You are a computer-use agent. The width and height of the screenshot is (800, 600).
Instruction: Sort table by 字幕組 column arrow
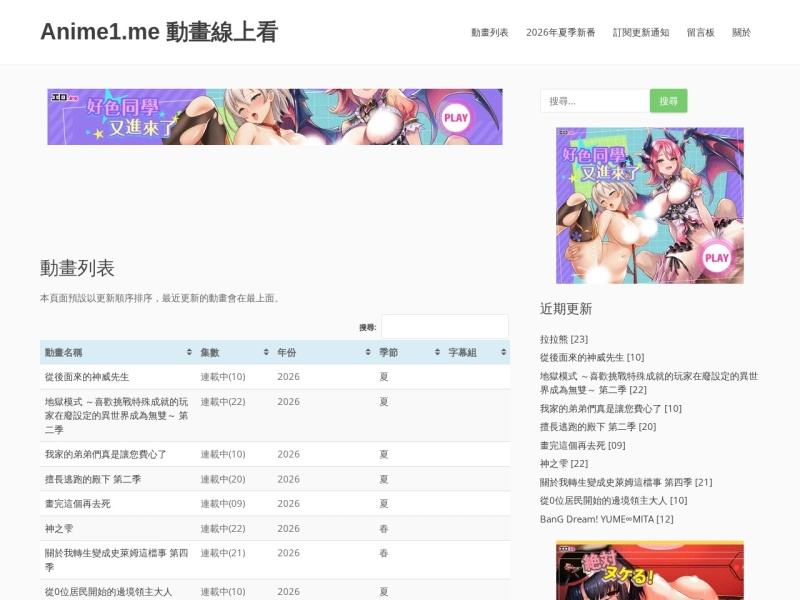click(x=504, y=352)
